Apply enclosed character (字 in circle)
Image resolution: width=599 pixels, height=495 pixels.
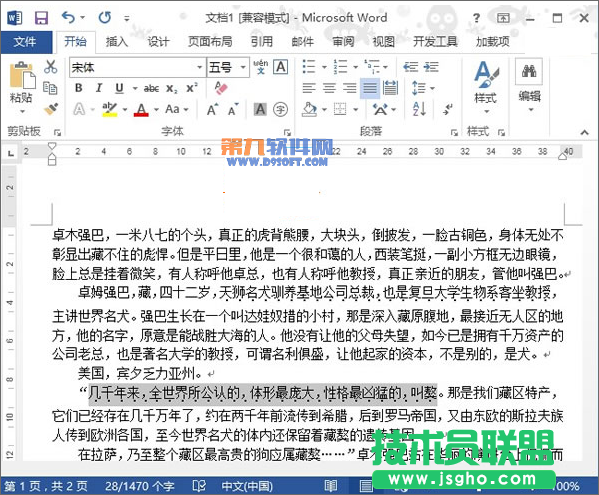click(x=280, y=110)
